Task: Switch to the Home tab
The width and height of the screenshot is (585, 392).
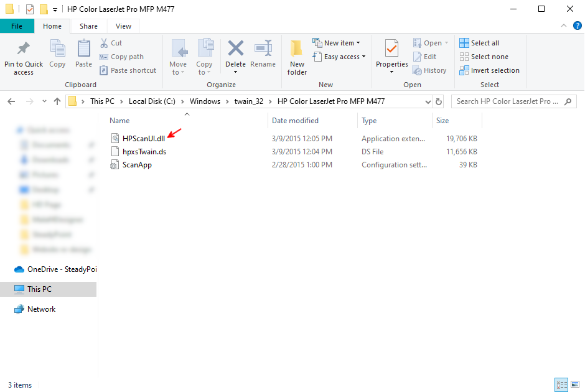Action: (52, 26)
